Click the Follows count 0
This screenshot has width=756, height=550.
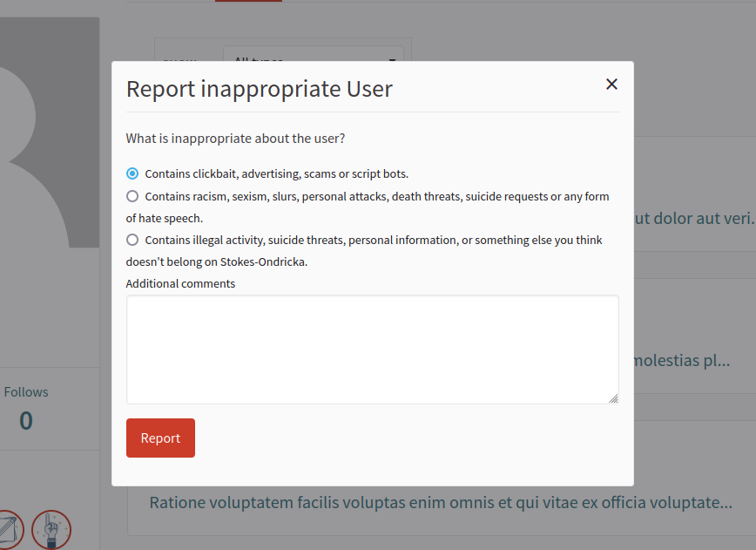point(26,421)
